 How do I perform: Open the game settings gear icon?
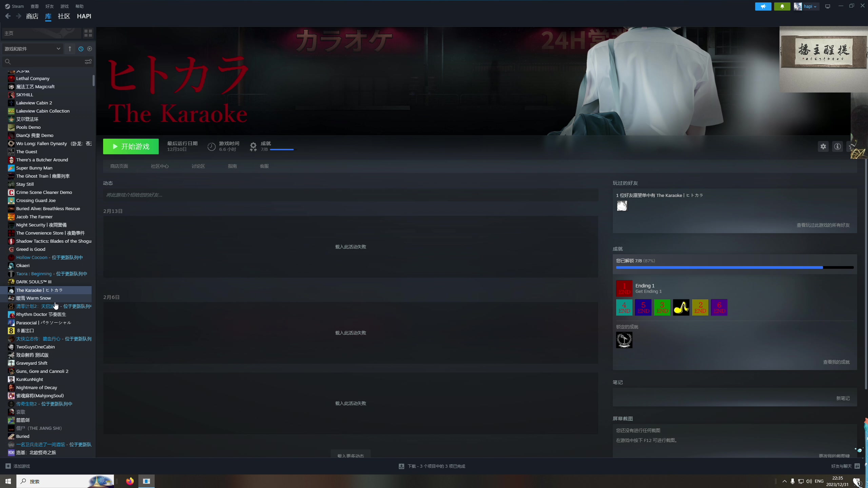(823, 146)
